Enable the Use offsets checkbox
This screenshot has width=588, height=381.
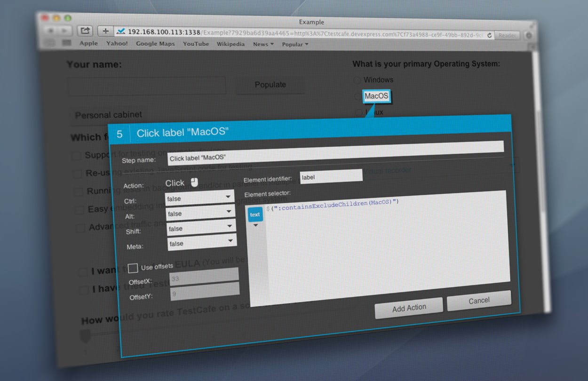pos(133,268)
